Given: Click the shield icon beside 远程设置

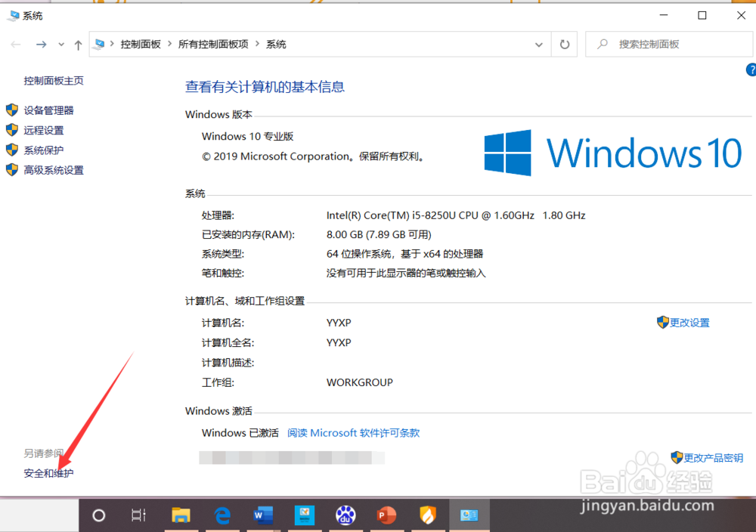Looking at the screenshot, I should 12,130.
